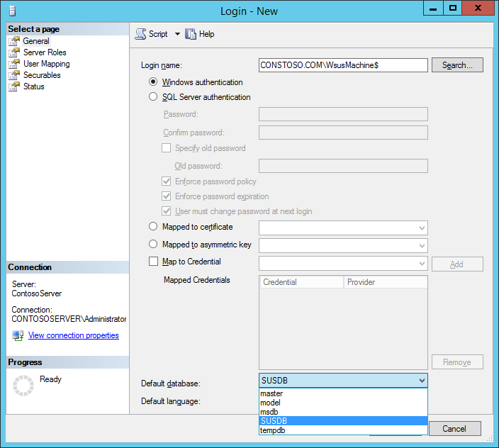The height and width of the screenshot is (448, 499).
Task: Select the General page
Action: (x=36, y=41)
